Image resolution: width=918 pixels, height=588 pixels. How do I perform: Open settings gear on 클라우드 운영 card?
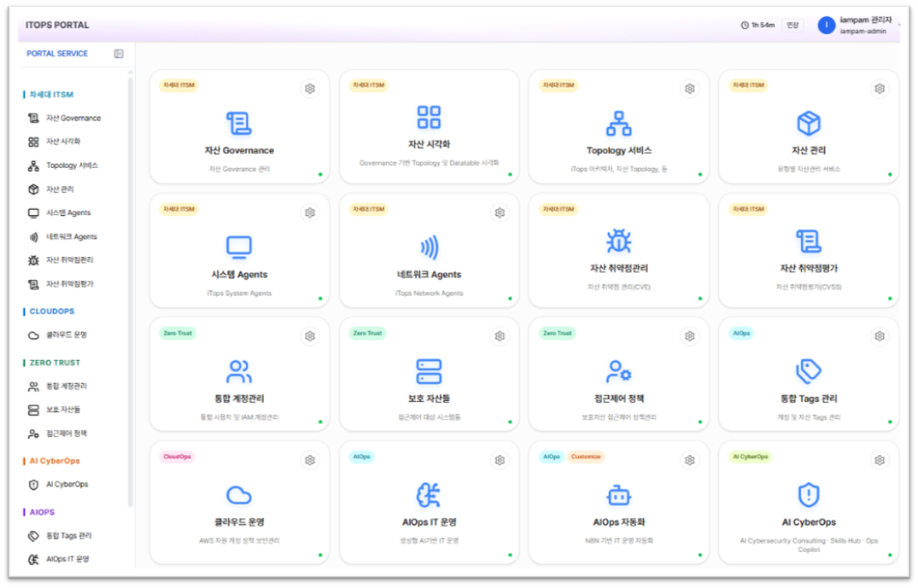[310, 461]
